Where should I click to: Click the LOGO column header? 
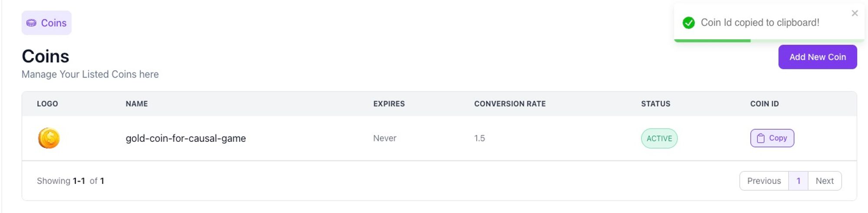[47, 104]
